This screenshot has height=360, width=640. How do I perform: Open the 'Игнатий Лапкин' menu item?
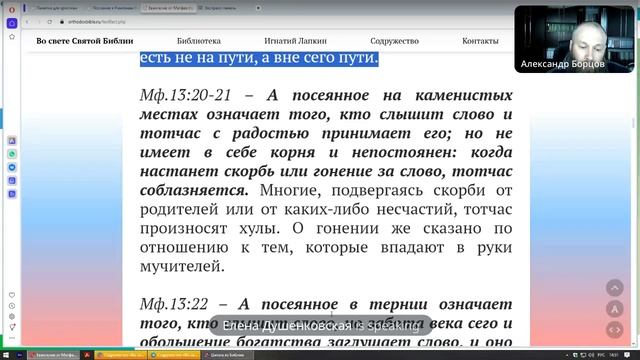pos(296,41)
